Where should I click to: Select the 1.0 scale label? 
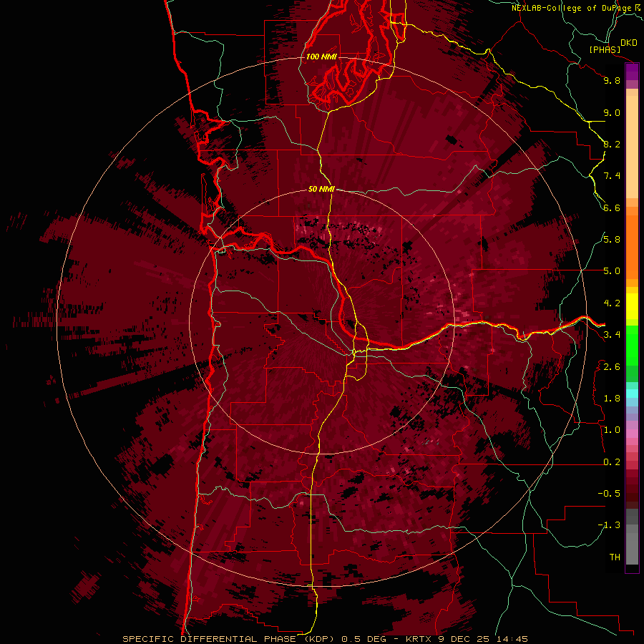tap(612, 430)
